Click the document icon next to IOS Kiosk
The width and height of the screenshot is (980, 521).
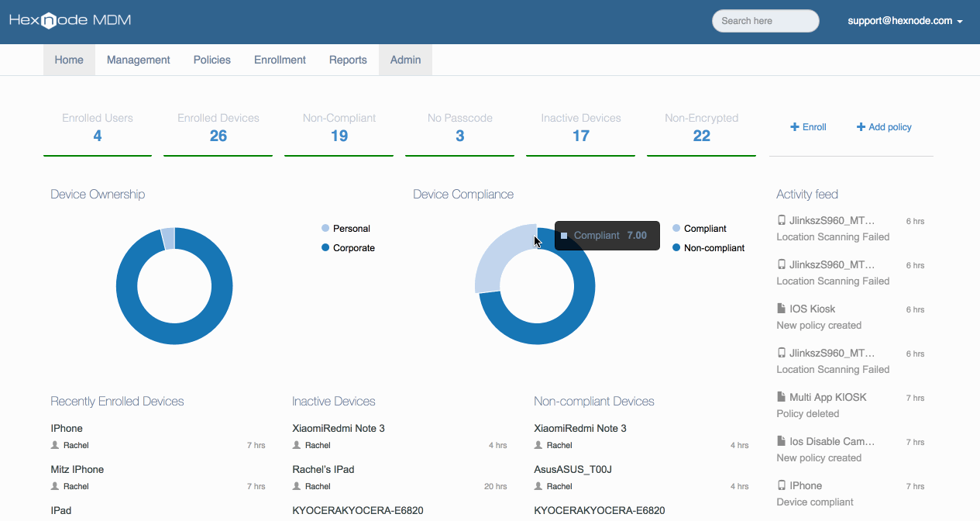(782, 309)
